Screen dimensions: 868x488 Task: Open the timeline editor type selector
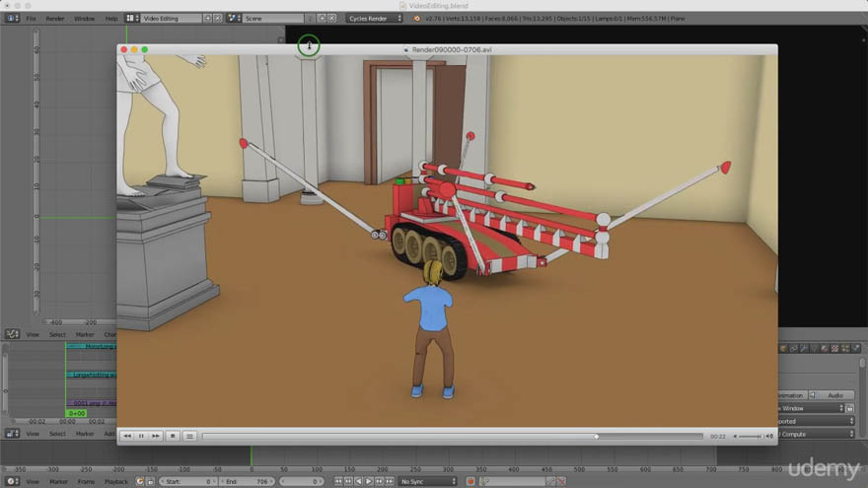(12, 481)
